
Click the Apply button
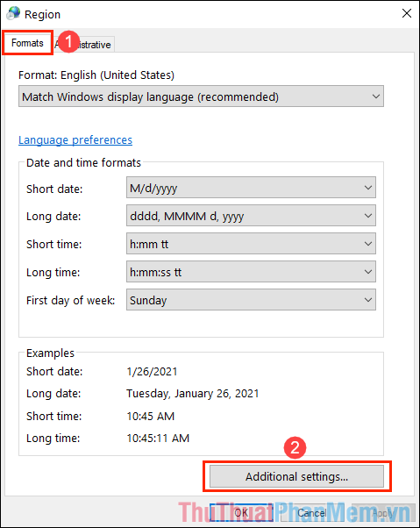pyautogui.click(x=382, y=513)
